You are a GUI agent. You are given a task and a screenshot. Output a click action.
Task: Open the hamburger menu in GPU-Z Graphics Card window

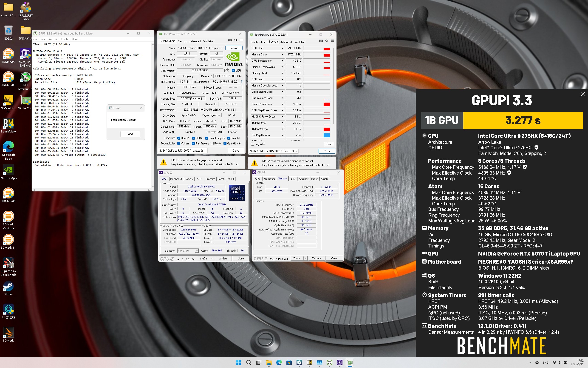(242, 40)
